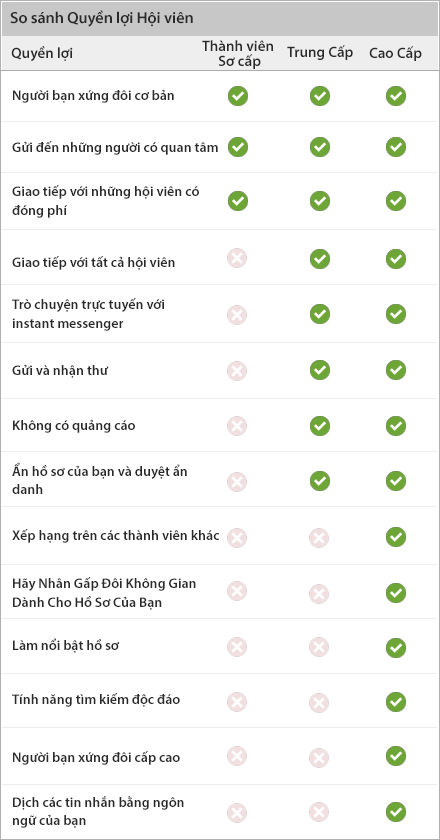Viewport: 440px width, 840px height.
Task: Click Sơ cấp red X for Không có quảng cáo
Action: pos(237,426)
